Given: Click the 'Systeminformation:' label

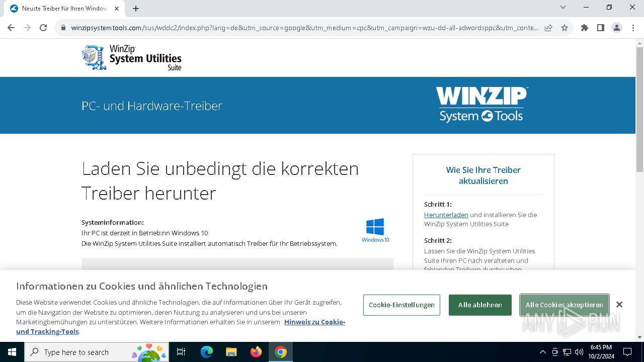Looking at the screenshot, I should click(113, 222).
